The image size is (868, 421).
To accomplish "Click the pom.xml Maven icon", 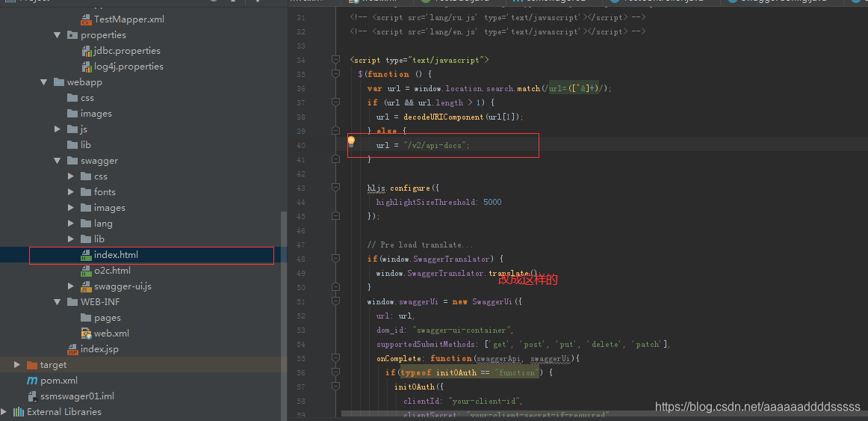I will (x=31, y=381).
